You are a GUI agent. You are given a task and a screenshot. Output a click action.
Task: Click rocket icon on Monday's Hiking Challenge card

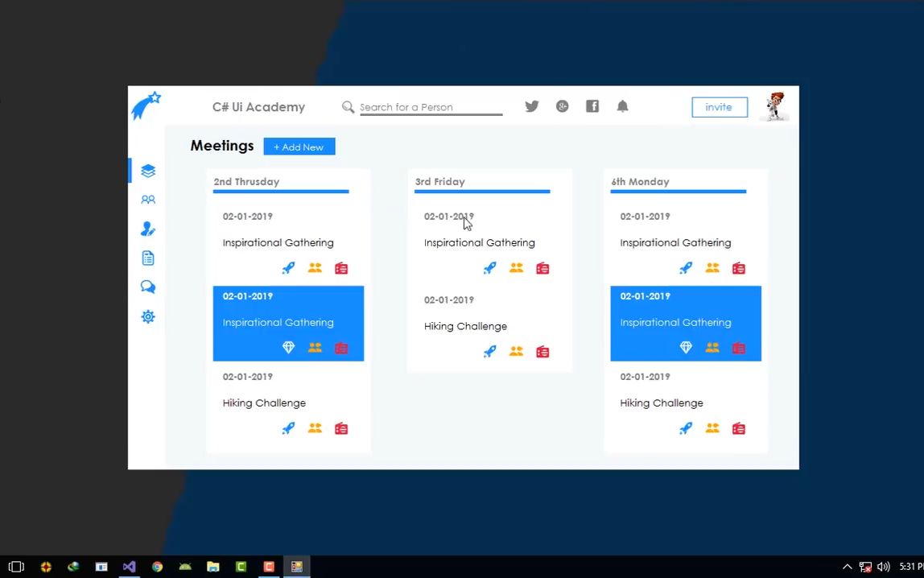[686, 428]
